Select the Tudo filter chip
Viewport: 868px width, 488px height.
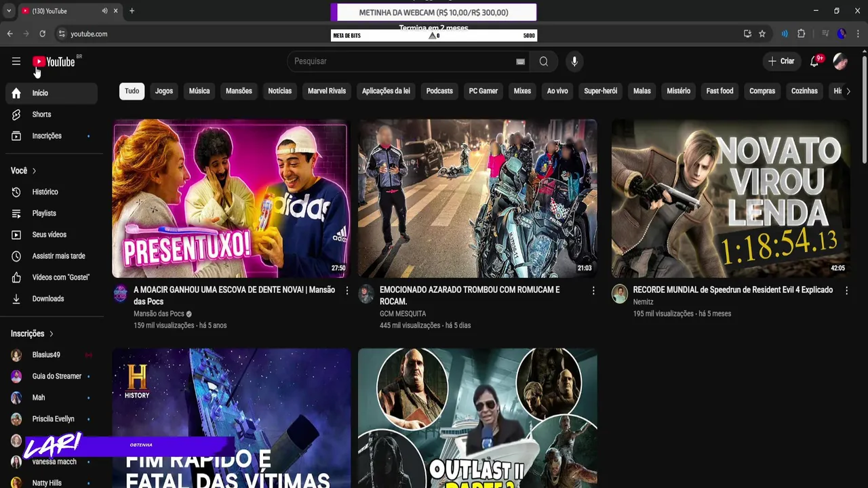tap(132, 91)
